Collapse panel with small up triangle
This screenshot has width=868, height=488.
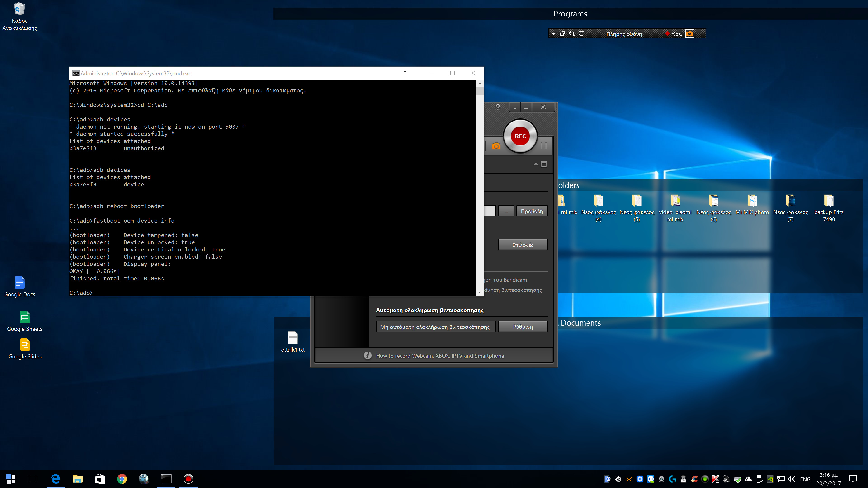[x=536, y=164]
